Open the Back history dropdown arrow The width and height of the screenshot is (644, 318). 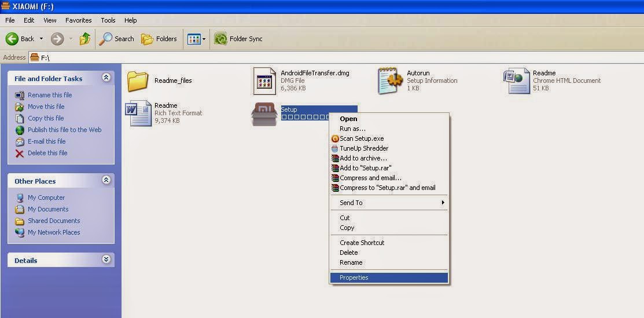click(x=41, y=39)
